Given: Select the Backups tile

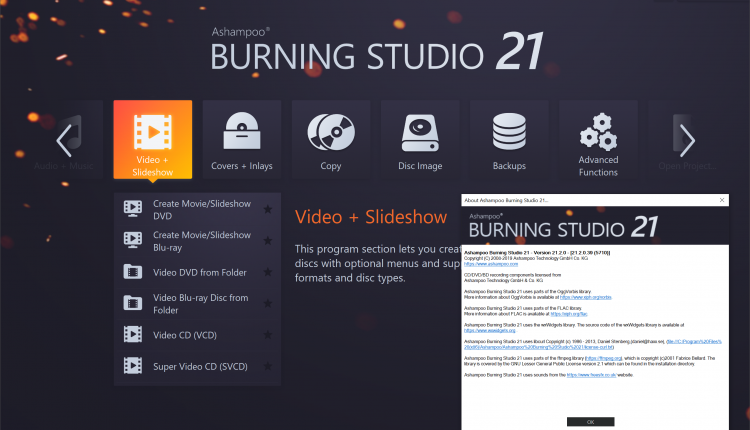Looking at the screenshot, I should click(x=509, y=139).
